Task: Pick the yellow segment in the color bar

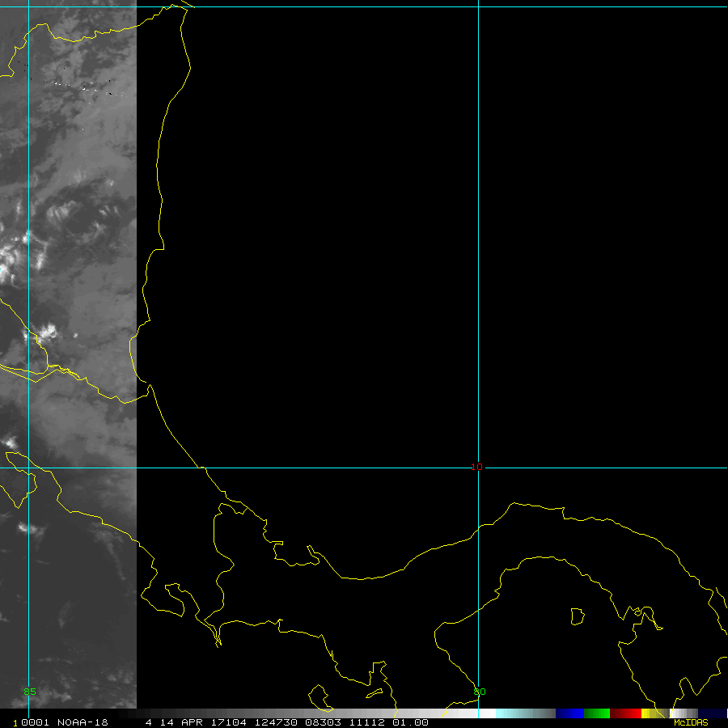Action: click(649, 713)
